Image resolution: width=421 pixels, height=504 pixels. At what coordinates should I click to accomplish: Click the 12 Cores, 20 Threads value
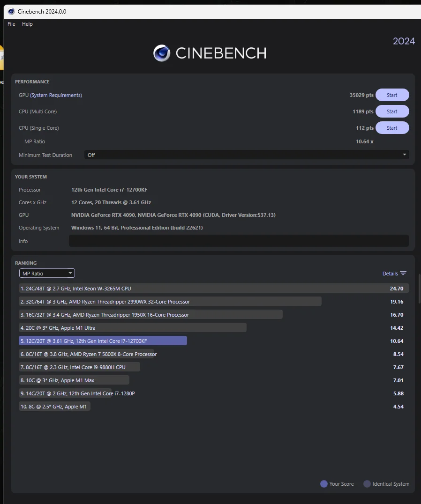click(111, 202)
